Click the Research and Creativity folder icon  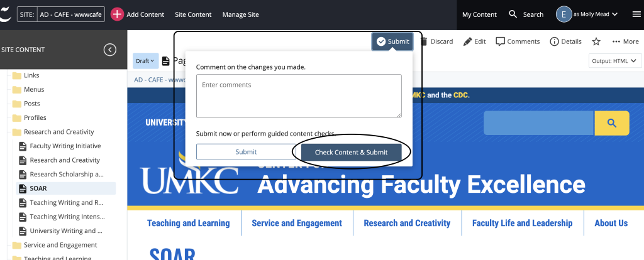(x=17, y=132)
